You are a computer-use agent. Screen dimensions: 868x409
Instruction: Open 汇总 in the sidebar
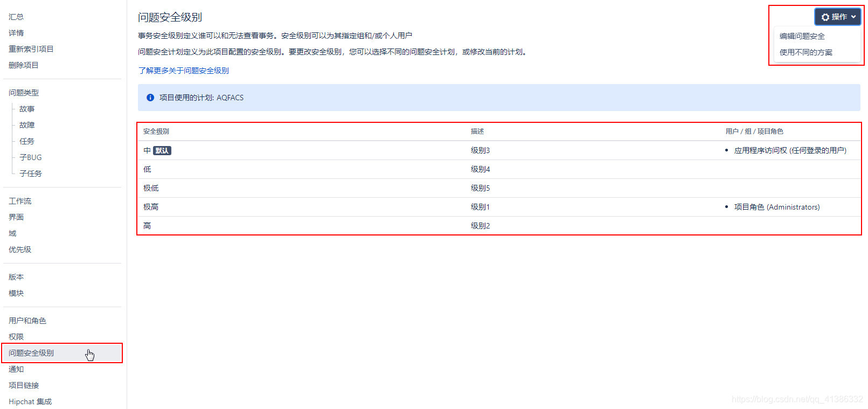(x=16, y=17)
